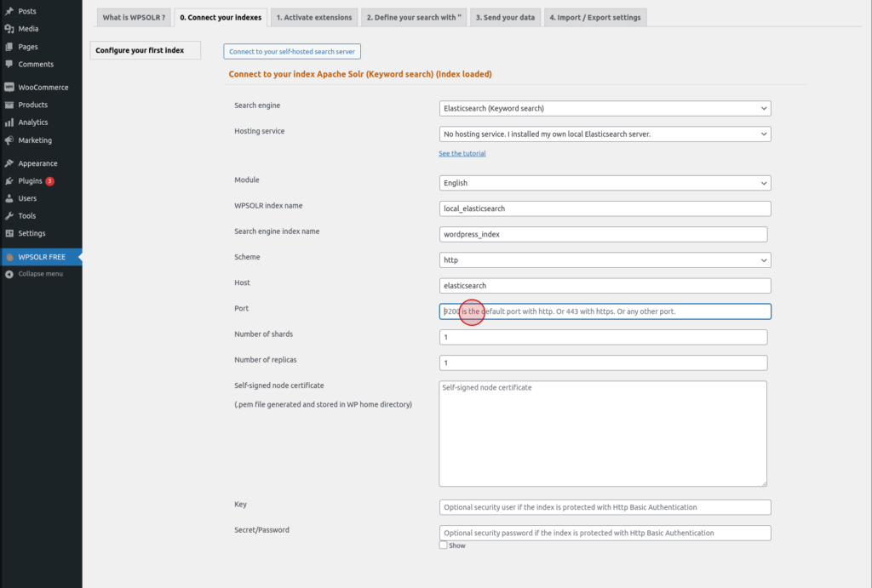Open WooCommerce menu in sidebar
The width and height of the screenshot is (872, 588).
point(43,88)
